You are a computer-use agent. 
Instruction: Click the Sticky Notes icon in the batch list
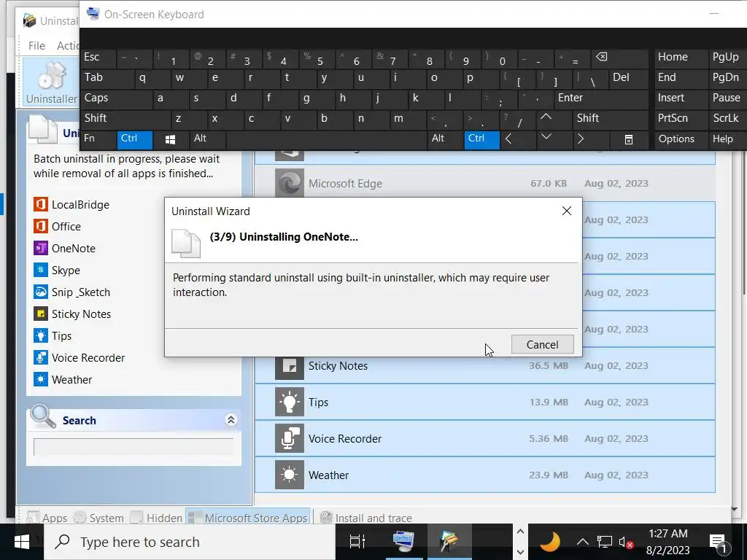(41, 314)
